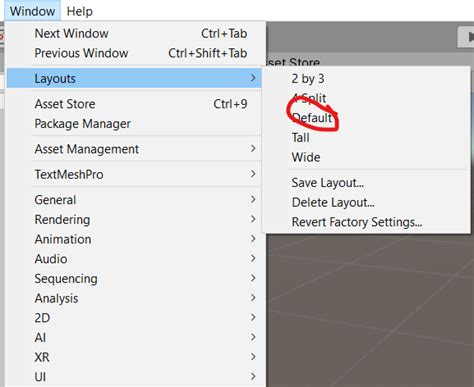Image resolution: width=474 pixels, height=387 pixels.
Task: Select the Tall layout
Action: (366, 138)
